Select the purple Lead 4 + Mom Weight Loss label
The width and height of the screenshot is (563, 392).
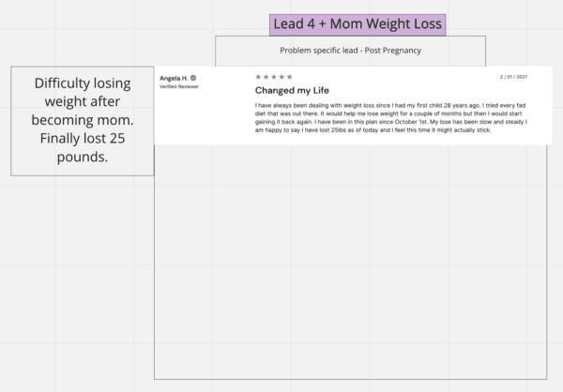pyautogui.click(x=358, y=24)
